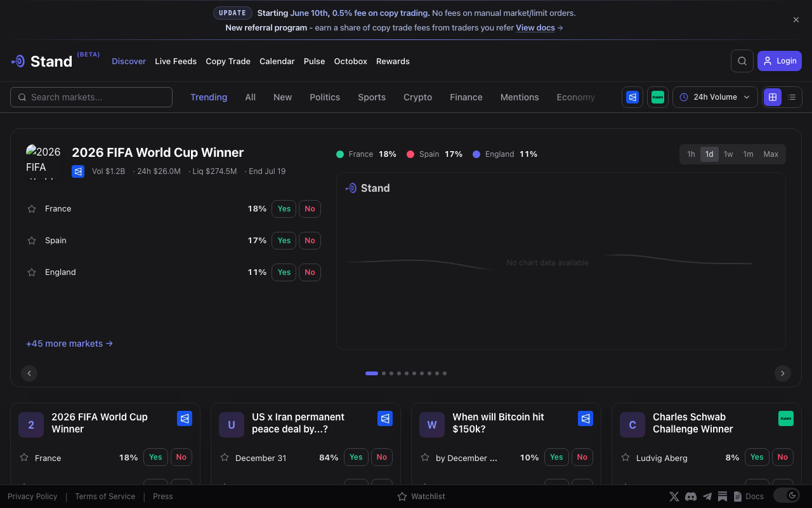The height and width of the screenshot is (508, 812).
Task: Select the New category tab
Action: coord(282,97)
